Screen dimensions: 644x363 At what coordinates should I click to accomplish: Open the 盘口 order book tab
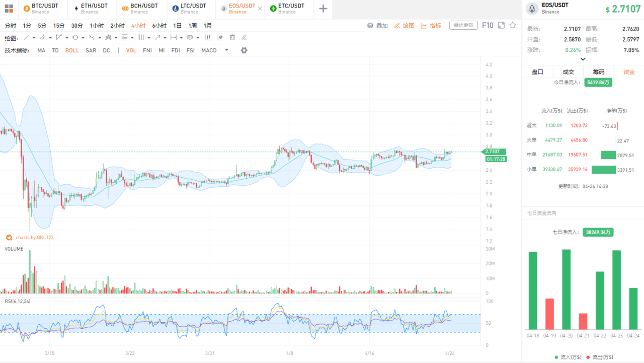[537, 72]
